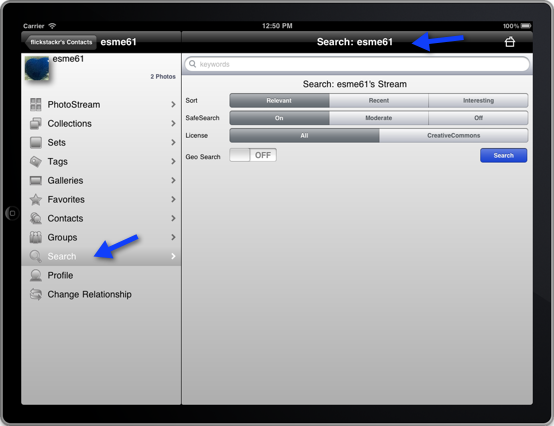554x426 pixels.
Task: Click the 'Geo Search' label
Action: (203, 157)
